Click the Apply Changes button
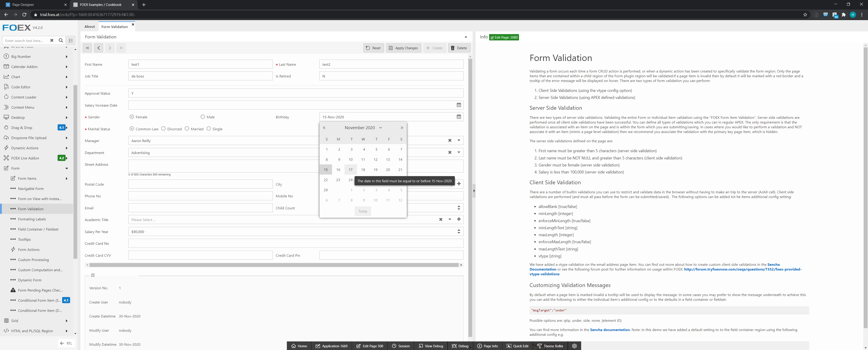The width and height of the screenshot is (868, 350). [403, 48]
